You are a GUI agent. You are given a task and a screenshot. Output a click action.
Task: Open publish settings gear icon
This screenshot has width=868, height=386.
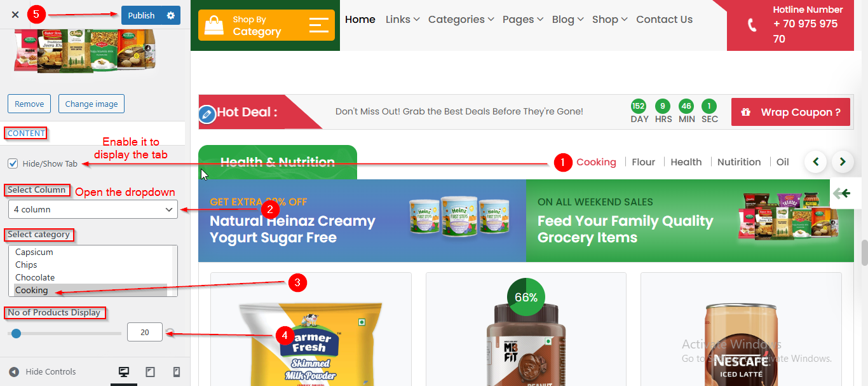pyautogui.click(x=170, y=15)
